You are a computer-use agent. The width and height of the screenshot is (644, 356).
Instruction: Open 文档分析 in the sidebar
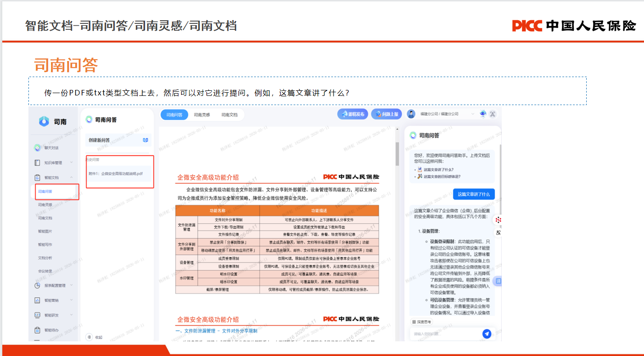pos(45,258)
